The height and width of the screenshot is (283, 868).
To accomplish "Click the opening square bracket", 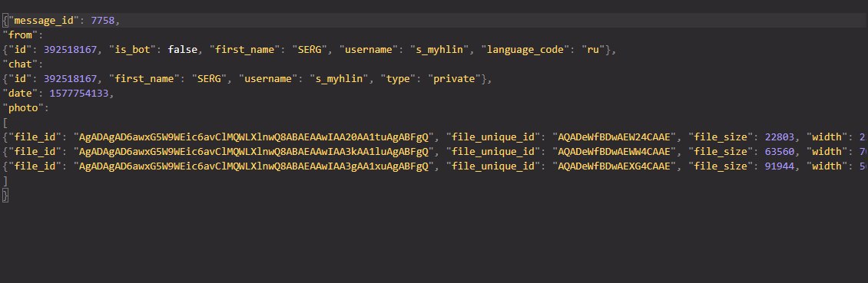I will [5, 122].
